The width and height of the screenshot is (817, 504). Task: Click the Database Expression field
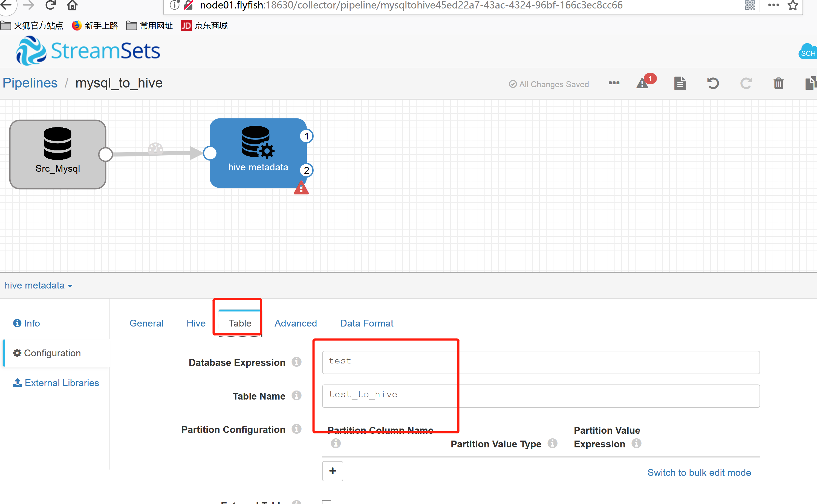point(541,362)
